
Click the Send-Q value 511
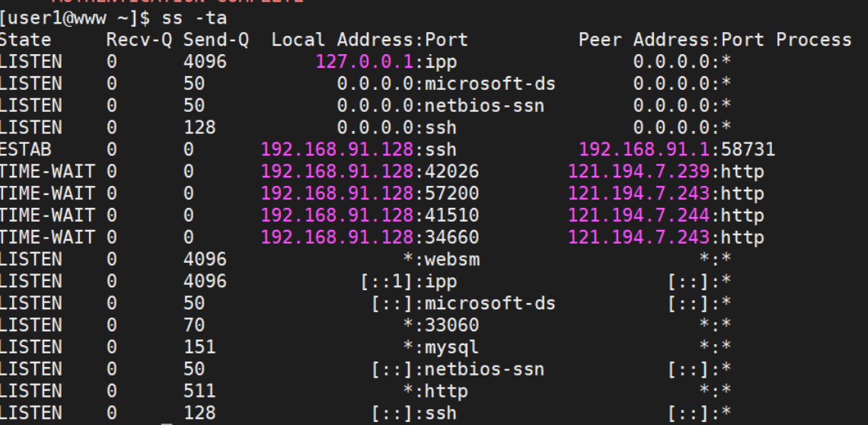tap(199, 391)
